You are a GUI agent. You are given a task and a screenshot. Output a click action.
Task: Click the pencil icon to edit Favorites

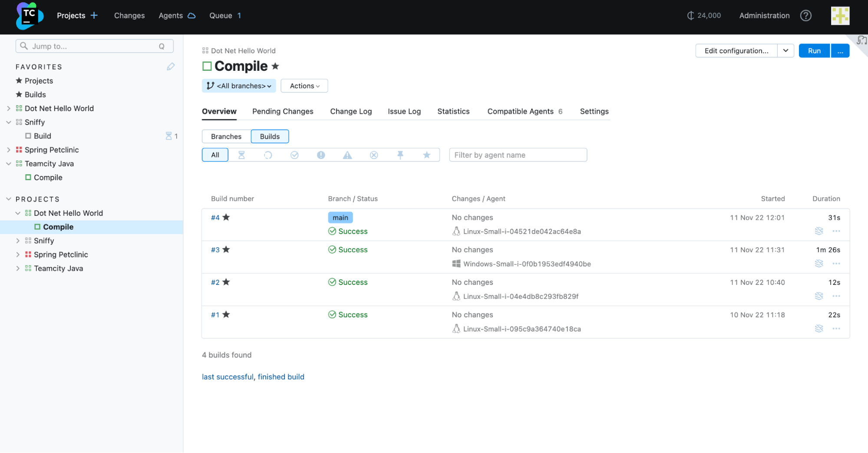click(171, 66)
